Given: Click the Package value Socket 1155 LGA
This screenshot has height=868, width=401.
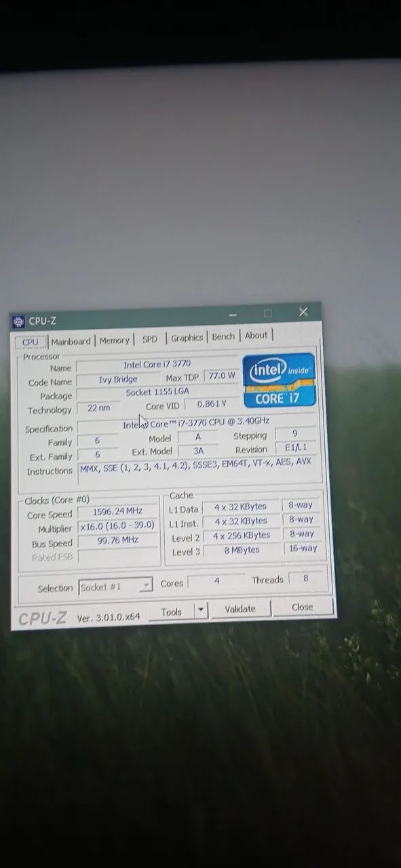Looking at the screenshot, I should tap(157, 393).
